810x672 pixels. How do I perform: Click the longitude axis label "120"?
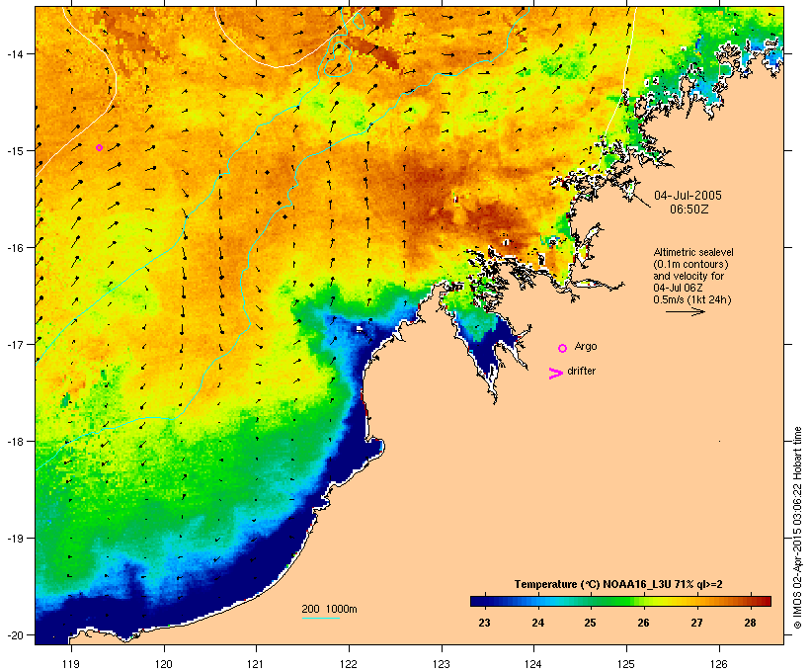(x=164, y=664)
